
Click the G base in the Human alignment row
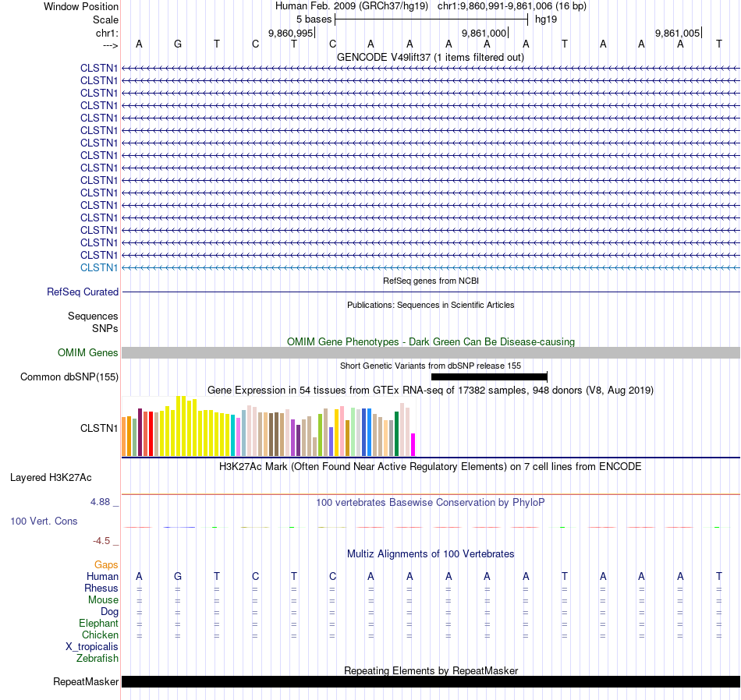(x=178, y=576)
